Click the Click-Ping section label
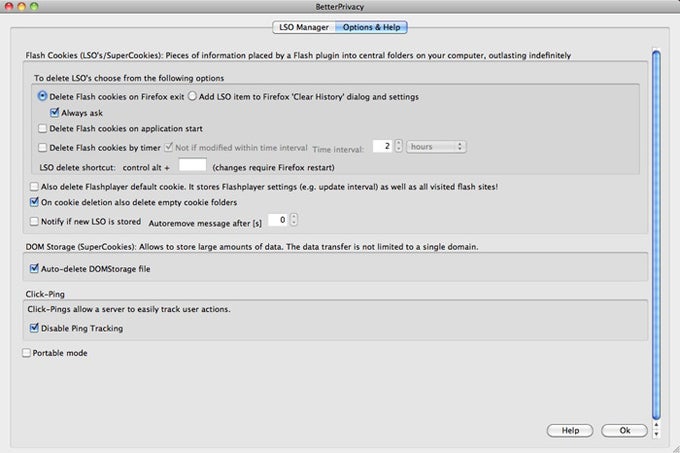The height and width of the screenshot is (453, 680). (45, 294)
